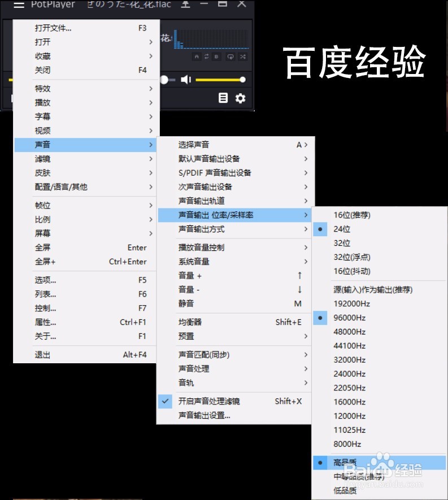Viewport: 448px width, 500px height.
Task: Select 32位(浮点) bit depth
Action: pos(380,257)
